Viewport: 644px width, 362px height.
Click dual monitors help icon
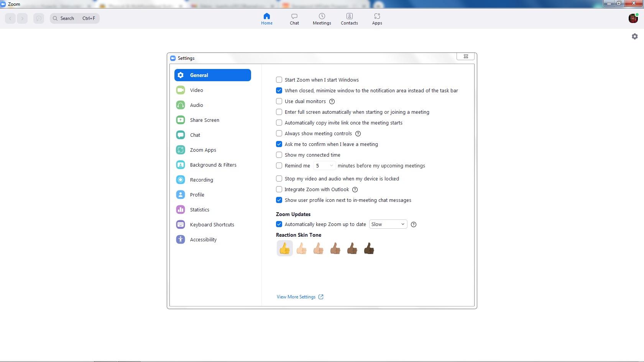(332, 102)
